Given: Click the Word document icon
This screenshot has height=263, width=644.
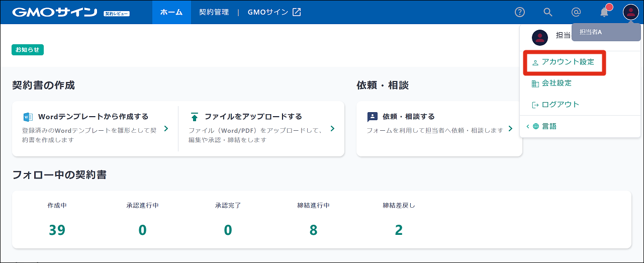Looking at the screenshot, I should tap(28, 117).
